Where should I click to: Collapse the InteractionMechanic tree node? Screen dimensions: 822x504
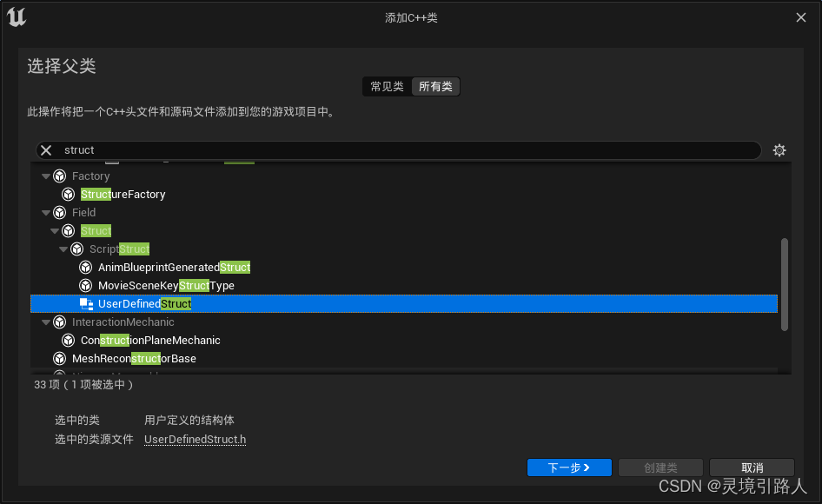tap(45, 322)
